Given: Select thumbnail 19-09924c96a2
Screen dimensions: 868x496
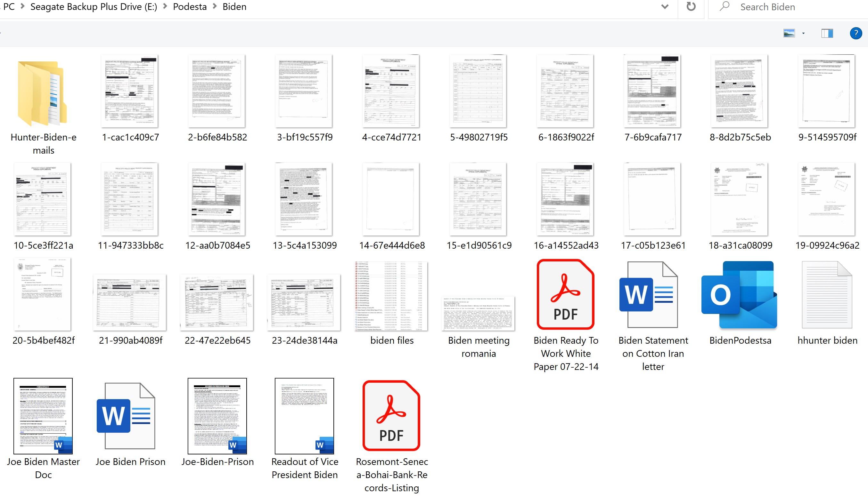Looking at the screenshot, I should pos(827,199).
